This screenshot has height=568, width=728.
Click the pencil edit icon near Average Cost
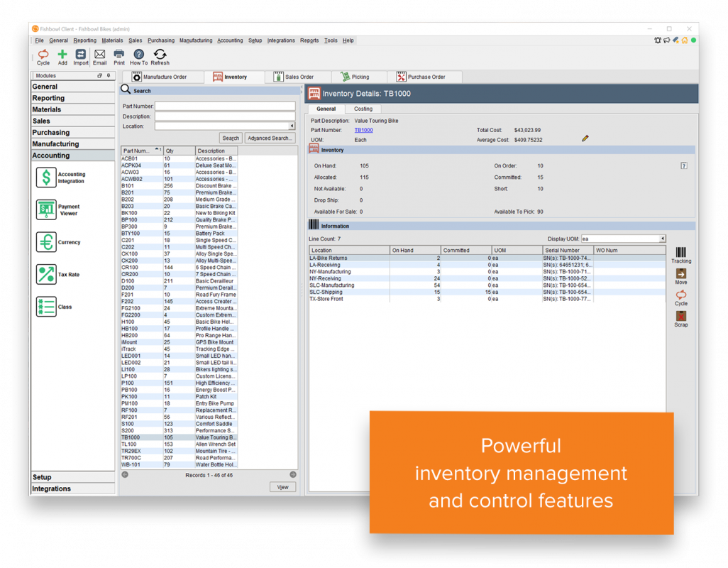click(585, 138)
